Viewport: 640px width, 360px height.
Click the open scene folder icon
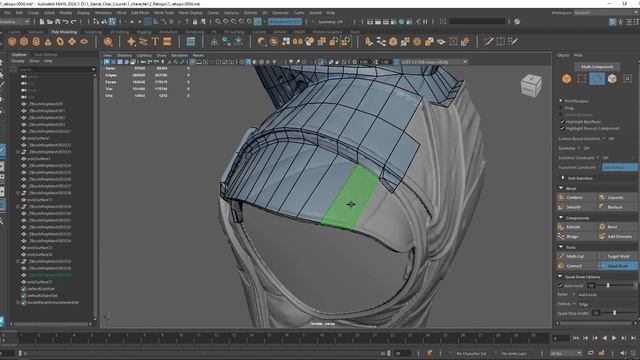click(x=49, y=22)
